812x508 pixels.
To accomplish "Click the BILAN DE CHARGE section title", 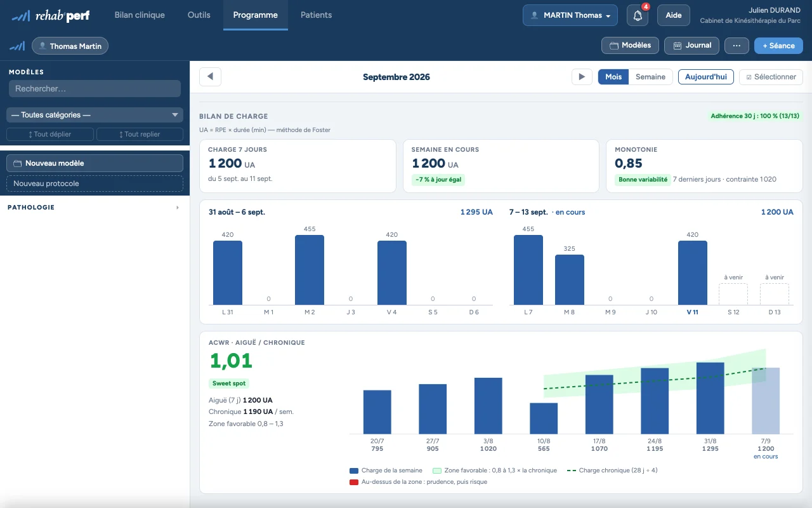I will coord(233,116).
